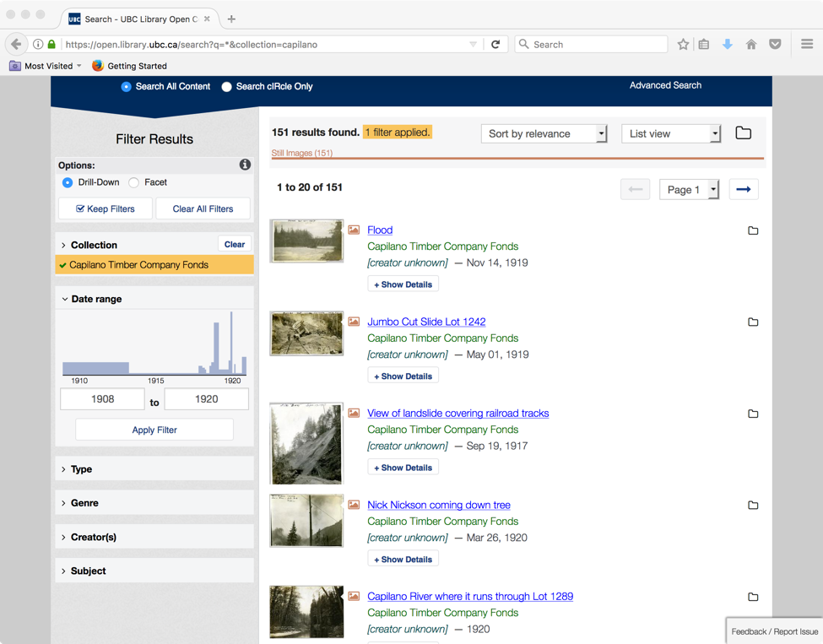Open the Advanced Search link
This screenshot has width=823, height=644.
click(x=665, y=85)
